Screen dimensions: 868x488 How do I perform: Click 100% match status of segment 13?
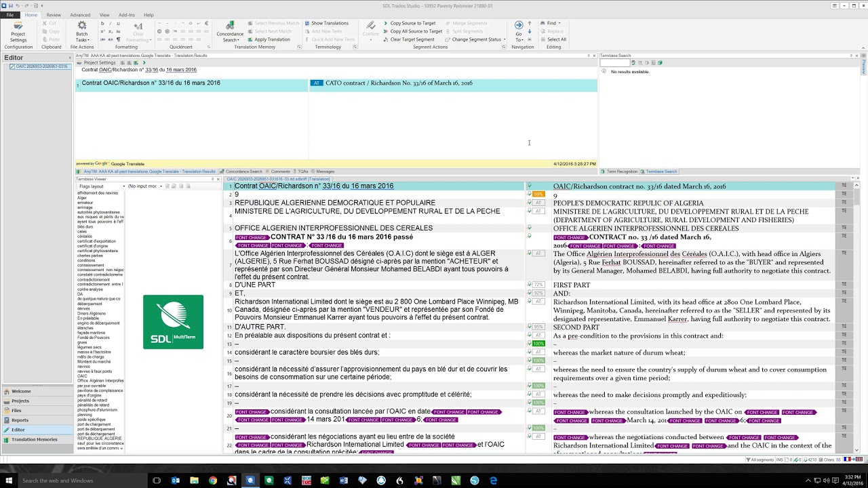[538, 344]
